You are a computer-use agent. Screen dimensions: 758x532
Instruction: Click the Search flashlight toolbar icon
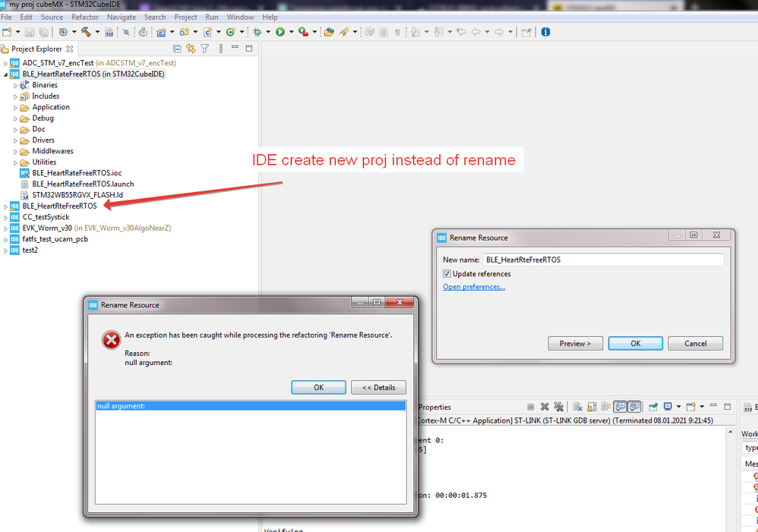tap(344, 32)
